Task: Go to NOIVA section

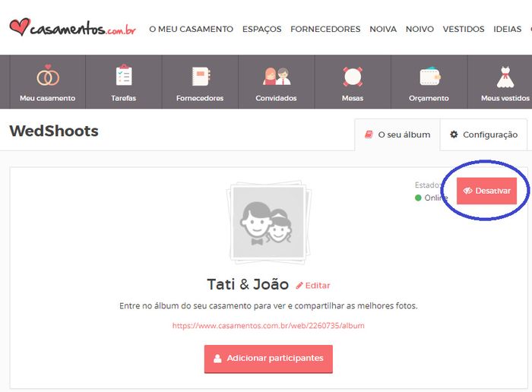Action: tap(383, 29)
